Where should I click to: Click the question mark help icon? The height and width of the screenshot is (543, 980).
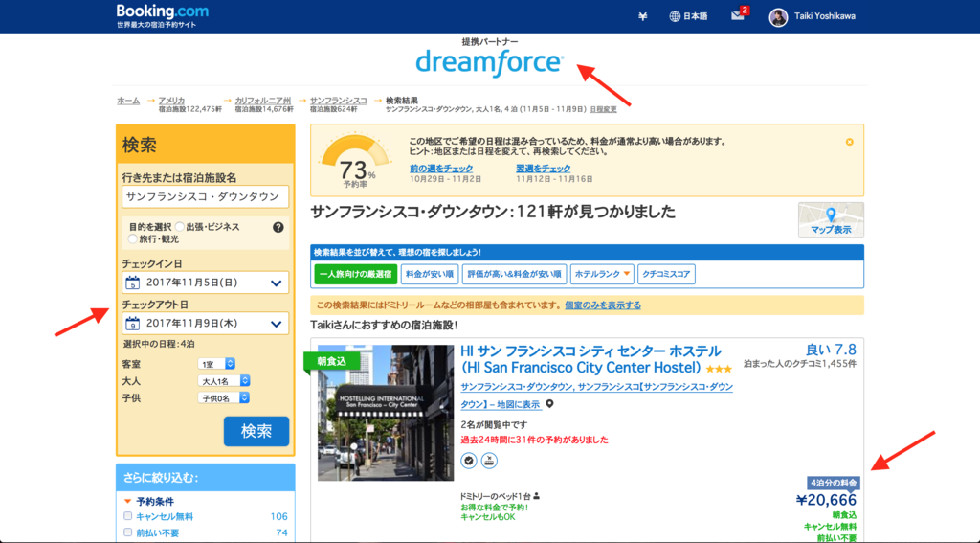[x=278, y=227]
